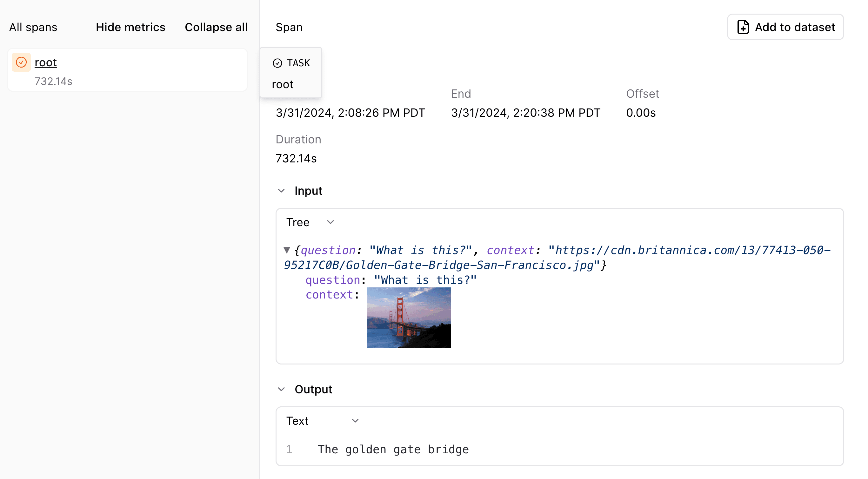Click the success checkmark icon on the root span
The width and height of the screenshot is (868, 479).
click(21, 62)
